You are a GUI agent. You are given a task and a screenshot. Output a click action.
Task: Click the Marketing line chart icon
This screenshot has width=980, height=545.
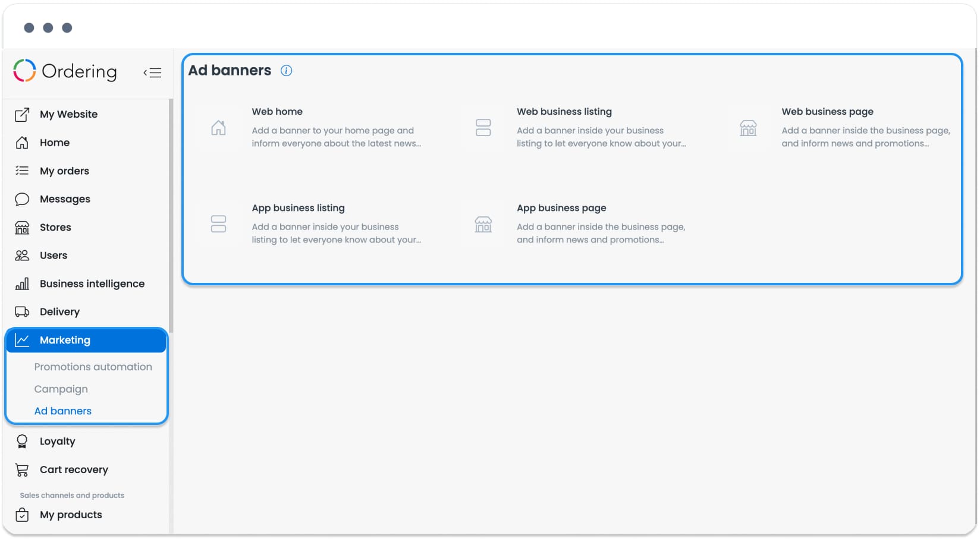[22, 340]
